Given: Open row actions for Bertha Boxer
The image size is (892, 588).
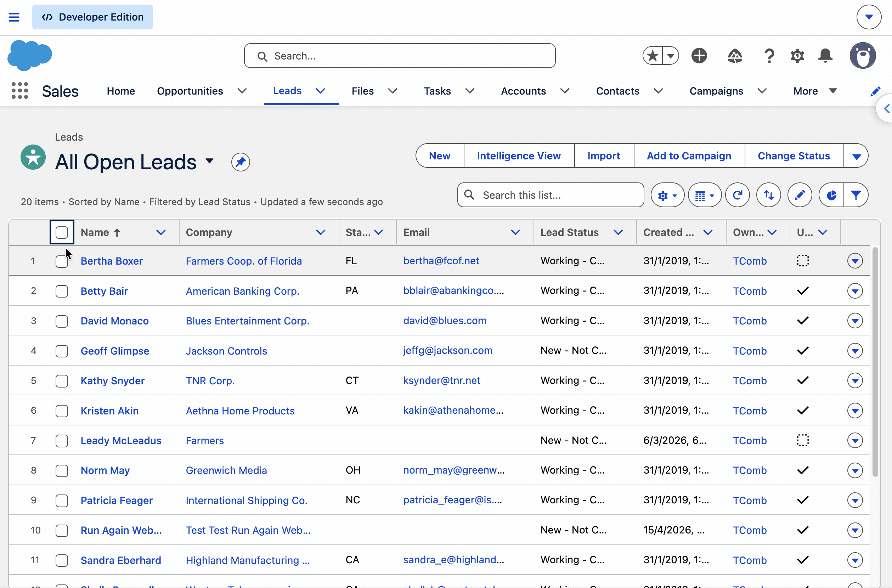Looking at the screenshot, I should click(x=855, y=261).
